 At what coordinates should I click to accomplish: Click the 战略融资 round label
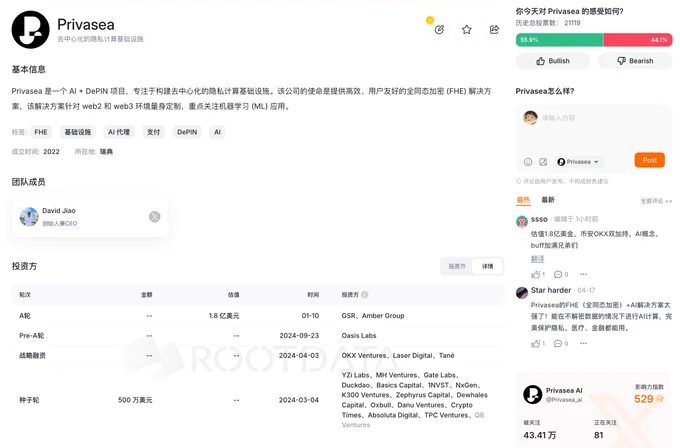[x=32, y=356]
